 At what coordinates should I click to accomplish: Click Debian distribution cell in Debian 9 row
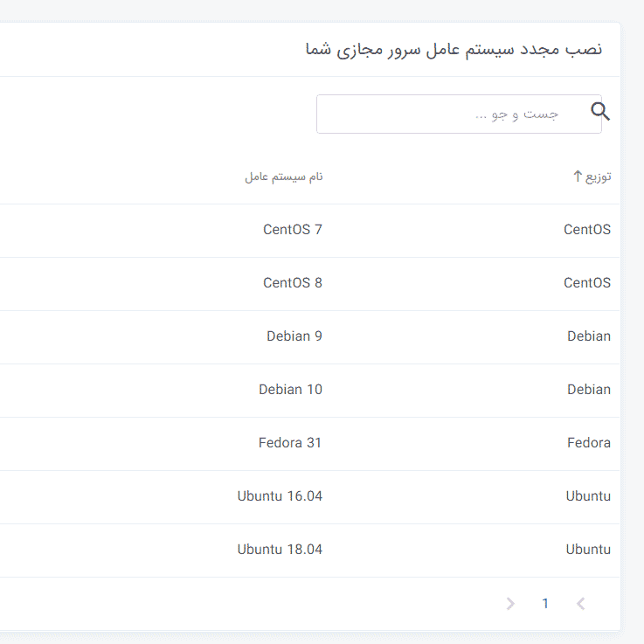[x=589, y=336]
